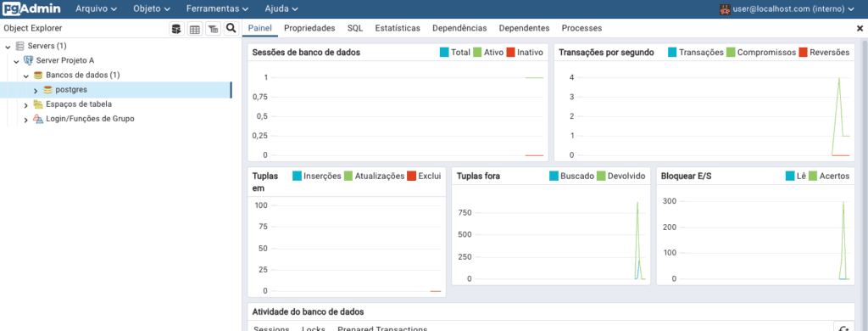Select the Servers (1) tree row
Viewport: 868px width, 331px height.
(115, 46)
